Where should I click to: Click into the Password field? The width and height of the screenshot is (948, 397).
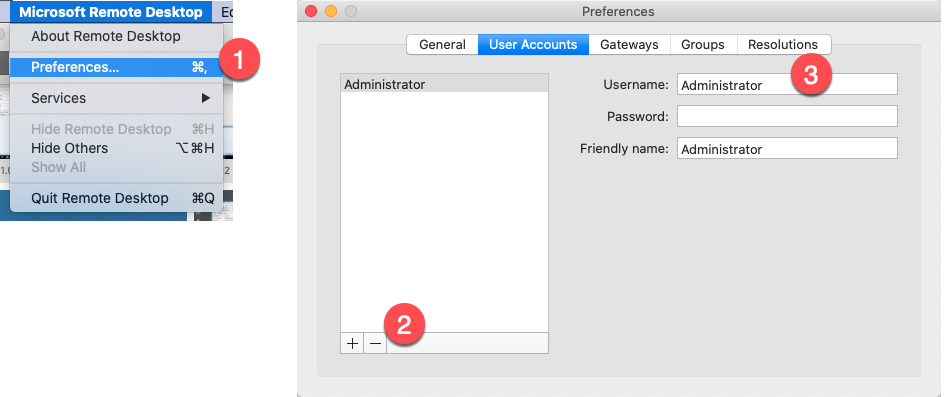[787, 116]
